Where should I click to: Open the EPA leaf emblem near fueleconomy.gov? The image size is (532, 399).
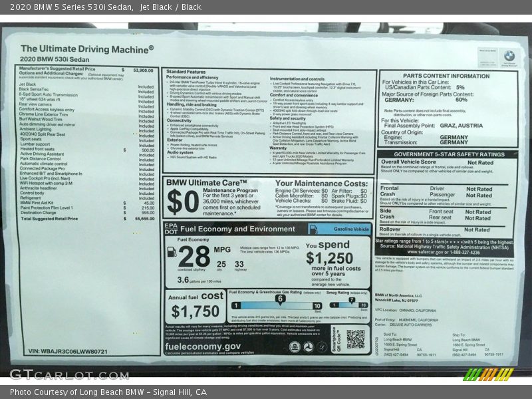click(x=295, y=346)
